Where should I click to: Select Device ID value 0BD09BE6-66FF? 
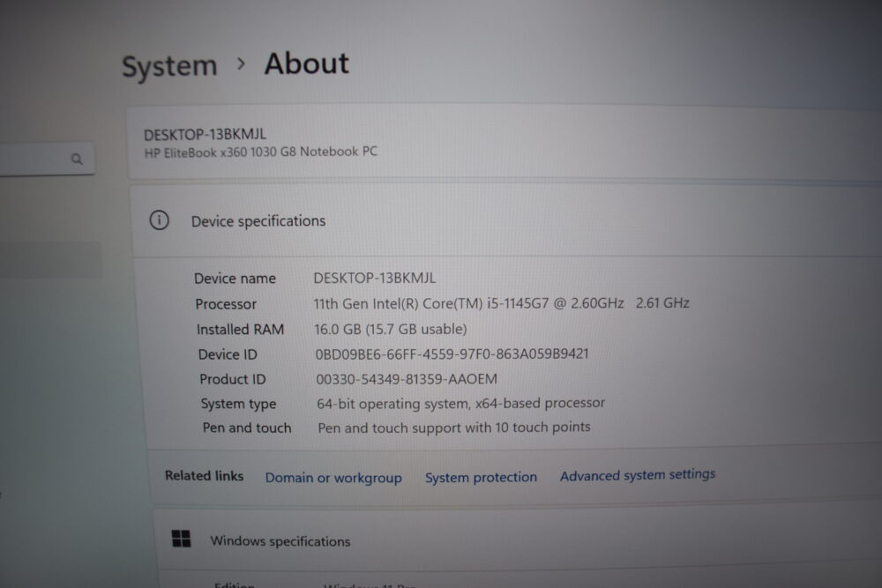pyautogui.click(x=452, y=354)
